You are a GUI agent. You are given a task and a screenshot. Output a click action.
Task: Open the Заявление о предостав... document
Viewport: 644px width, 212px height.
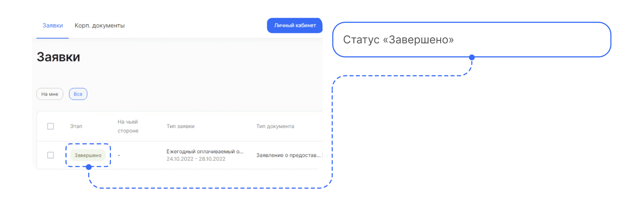[x=288, y=155]
